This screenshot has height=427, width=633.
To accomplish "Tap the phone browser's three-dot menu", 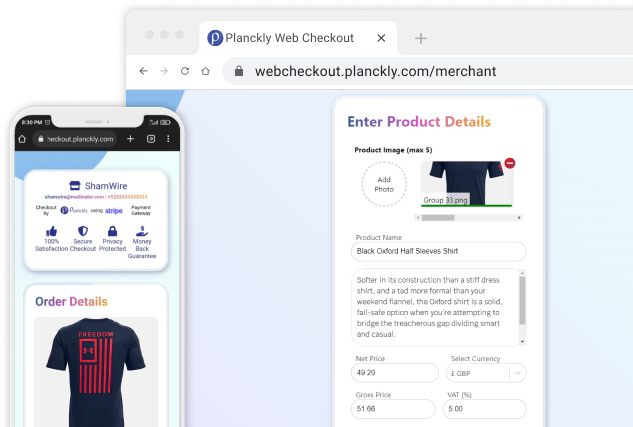I will (x=168, y=139).
